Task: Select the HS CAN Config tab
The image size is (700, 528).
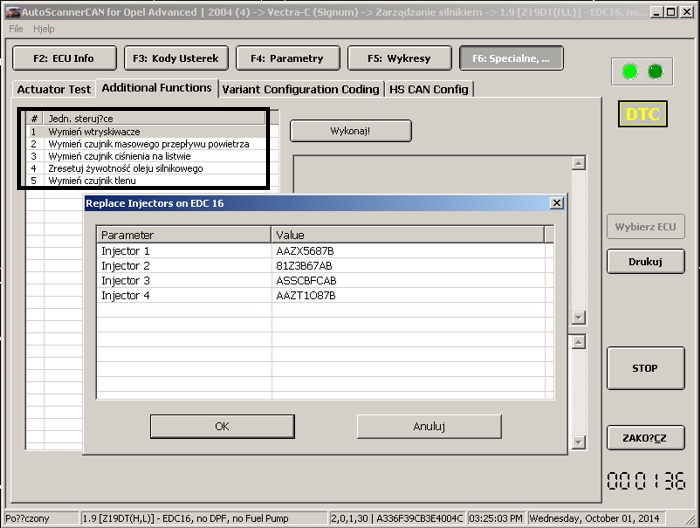Action: (429, 89)
